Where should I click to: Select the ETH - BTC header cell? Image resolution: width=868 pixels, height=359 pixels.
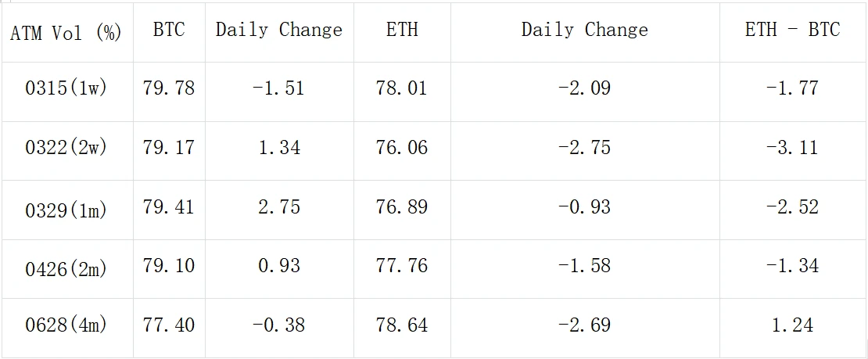(792, 30)
